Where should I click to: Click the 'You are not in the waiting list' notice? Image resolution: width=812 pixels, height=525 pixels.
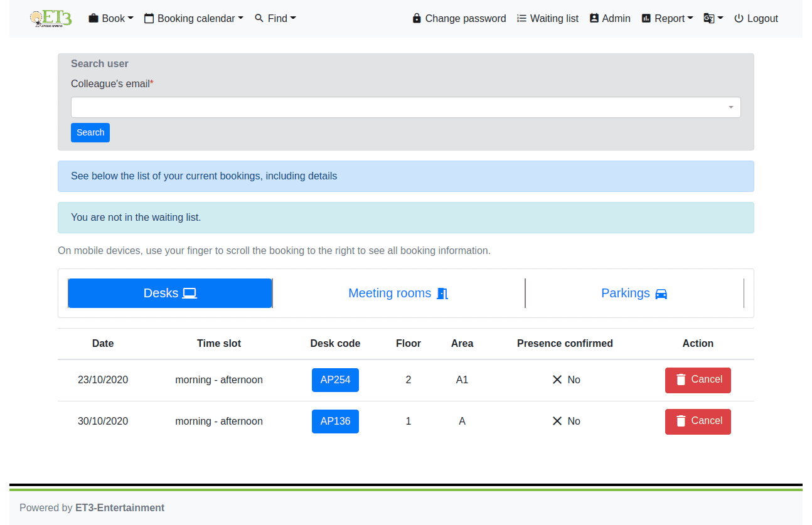click(406, 218)
